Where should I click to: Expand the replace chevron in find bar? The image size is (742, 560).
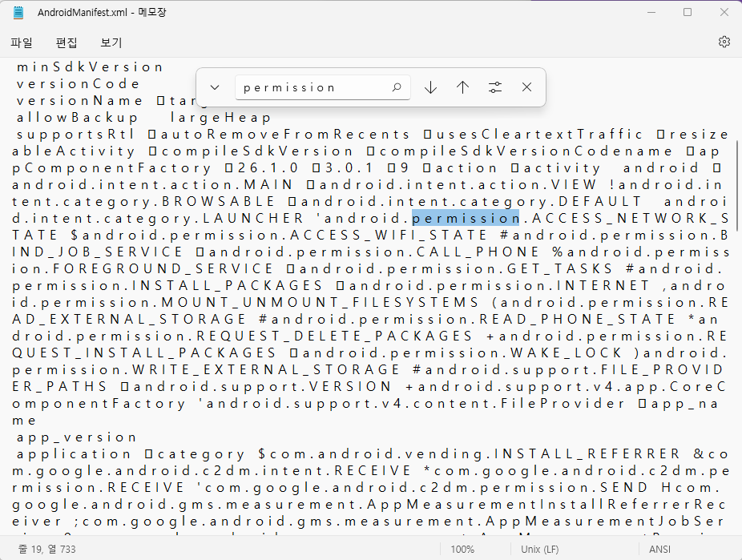coord(215,87)
